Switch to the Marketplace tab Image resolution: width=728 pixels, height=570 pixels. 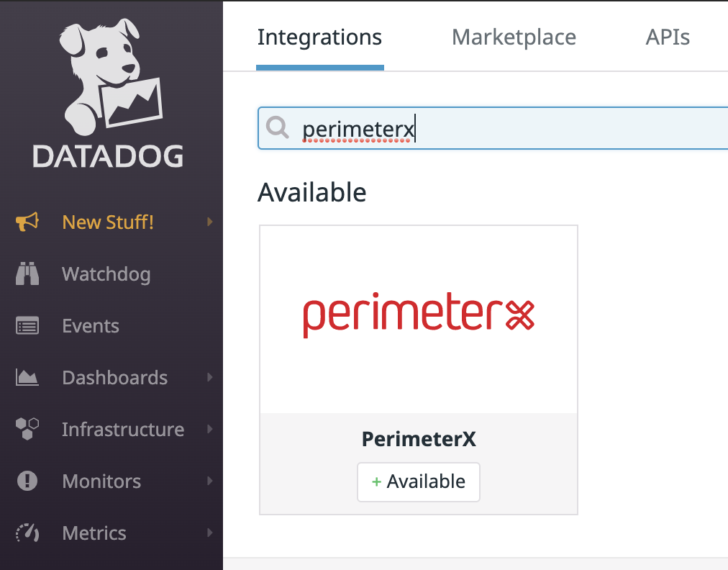pos(513,37)
